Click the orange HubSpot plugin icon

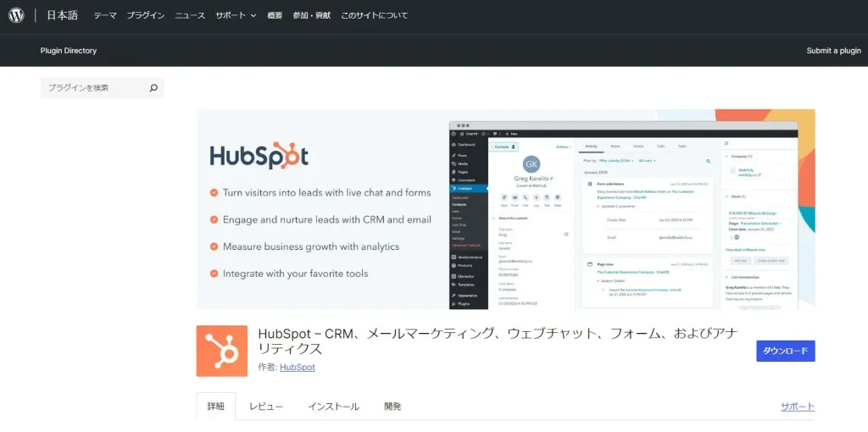222,351
